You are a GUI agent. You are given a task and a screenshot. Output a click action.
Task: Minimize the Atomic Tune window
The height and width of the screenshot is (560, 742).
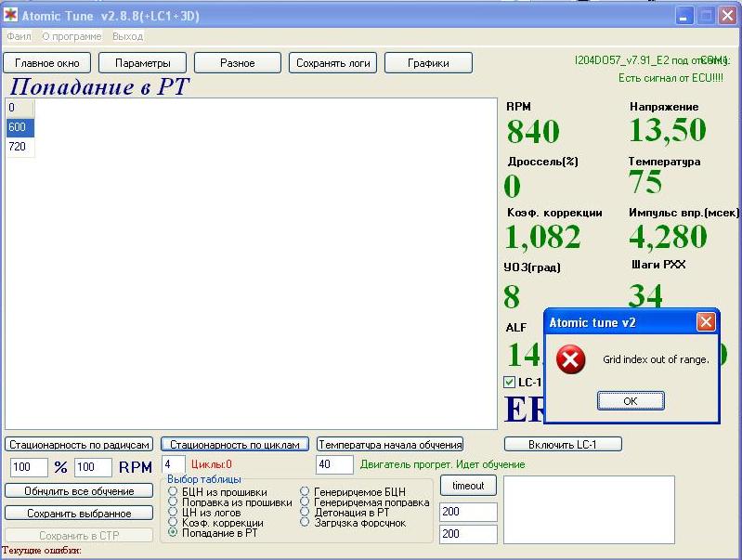pos(683,16)
